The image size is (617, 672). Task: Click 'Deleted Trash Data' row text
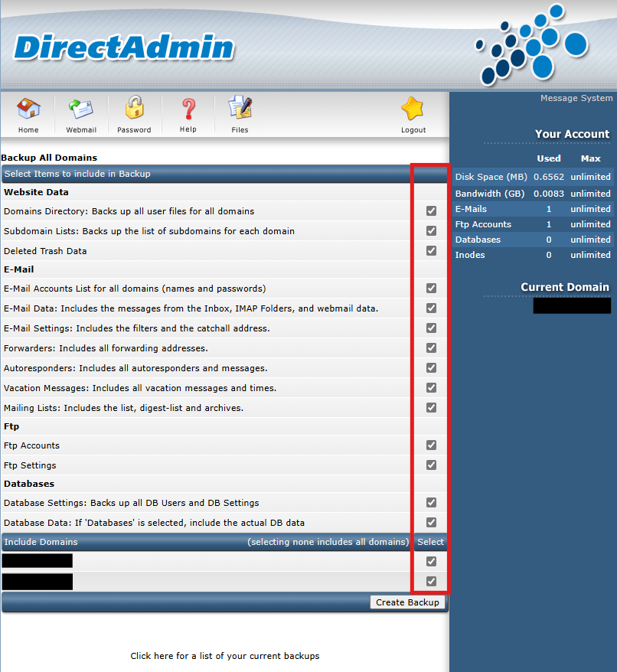45,251
